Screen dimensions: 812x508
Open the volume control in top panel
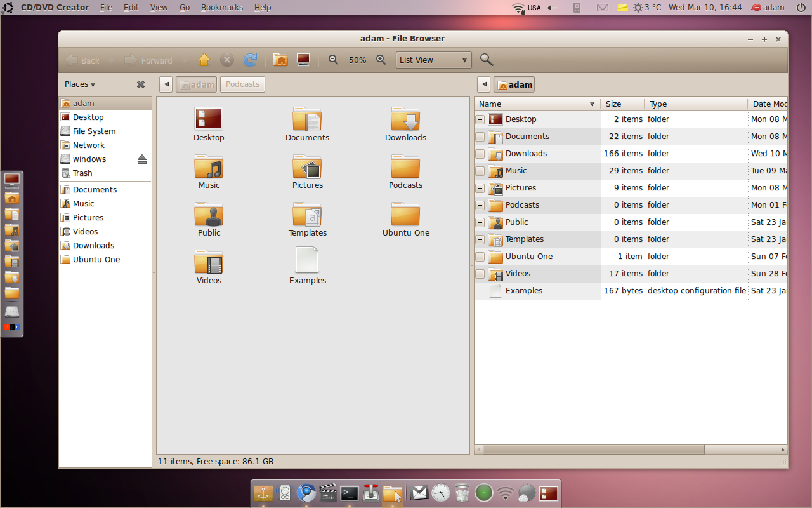[553, 8]
